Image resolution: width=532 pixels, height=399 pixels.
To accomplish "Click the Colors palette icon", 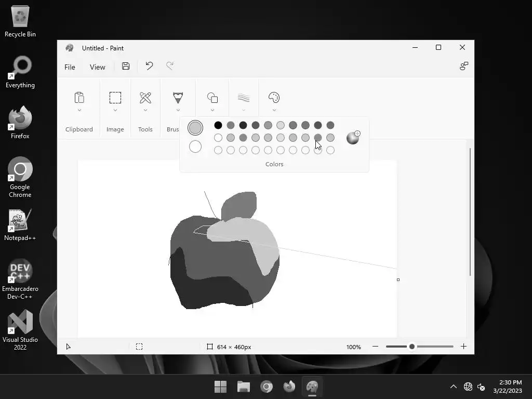I will click(274, 98).
